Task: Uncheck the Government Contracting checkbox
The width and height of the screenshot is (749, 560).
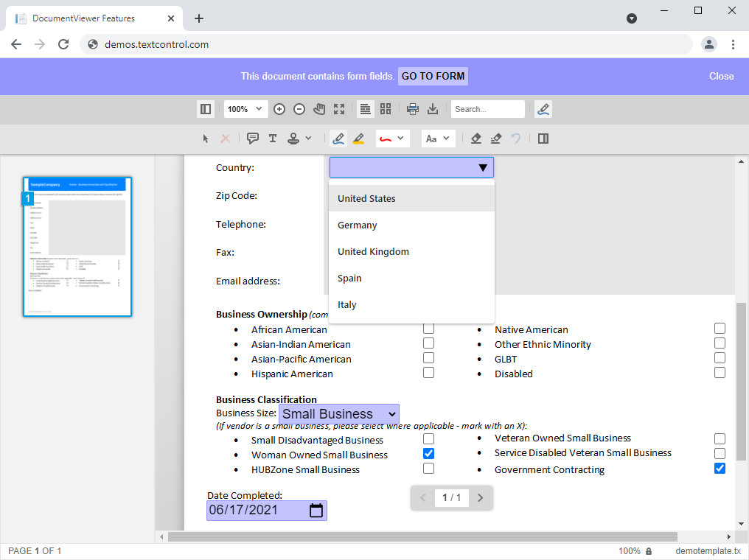Action: (x=720, y=469)
